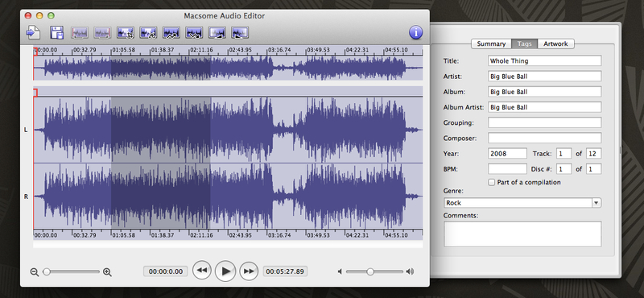Click the import audio file icon
The width and height of the screenshot is (644, 298).
pos(33,32)
